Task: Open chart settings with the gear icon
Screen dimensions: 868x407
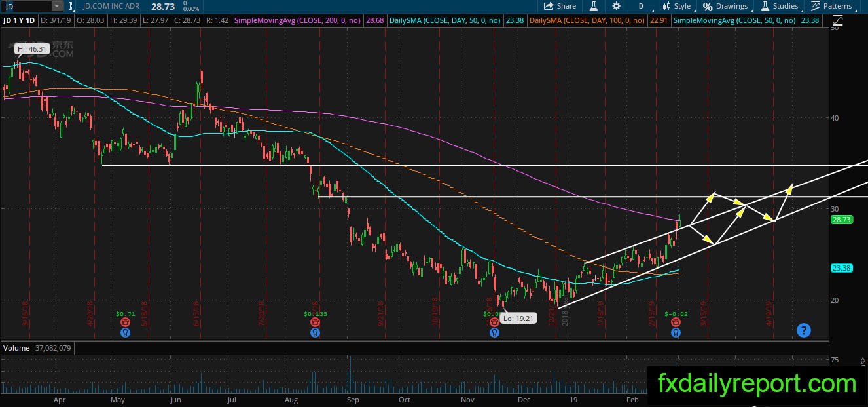Action: (617, 6)
